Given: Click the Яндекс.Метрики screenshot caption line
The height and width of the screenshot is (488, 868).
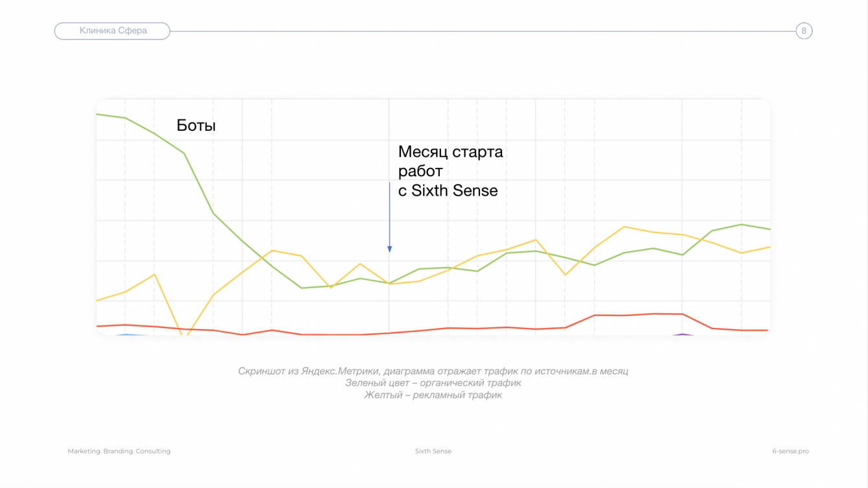Looking at the screenshot, I should coord(433,371).
